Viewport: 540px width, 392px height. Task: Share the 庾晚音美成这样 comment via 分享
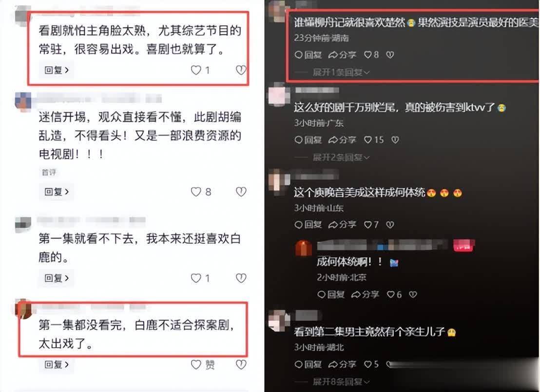pos(342,225)
